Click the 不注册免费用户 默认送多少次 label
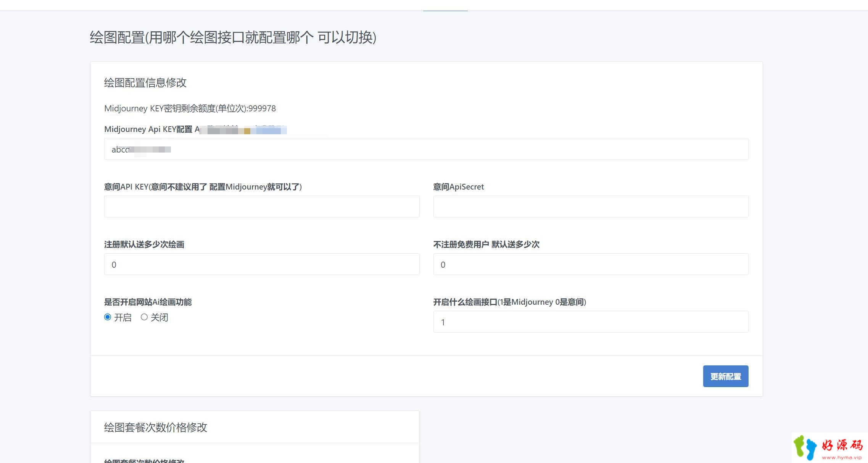The height and width of the screenshot is (463, 868). click(486, 244)
